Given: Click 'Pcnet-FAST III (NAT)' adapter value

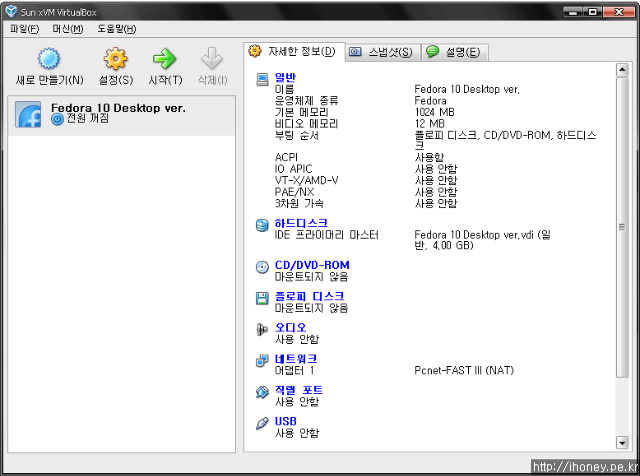Looking at the screenshot, I should pyautogui.click(x=464, y=370).
